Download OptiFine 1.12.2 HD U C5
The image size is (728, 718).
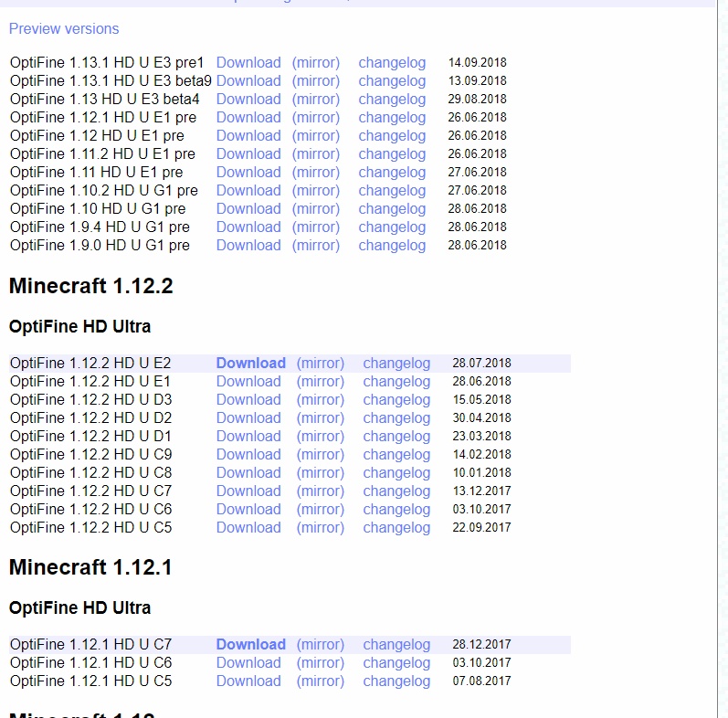click(x=248, y=528)
